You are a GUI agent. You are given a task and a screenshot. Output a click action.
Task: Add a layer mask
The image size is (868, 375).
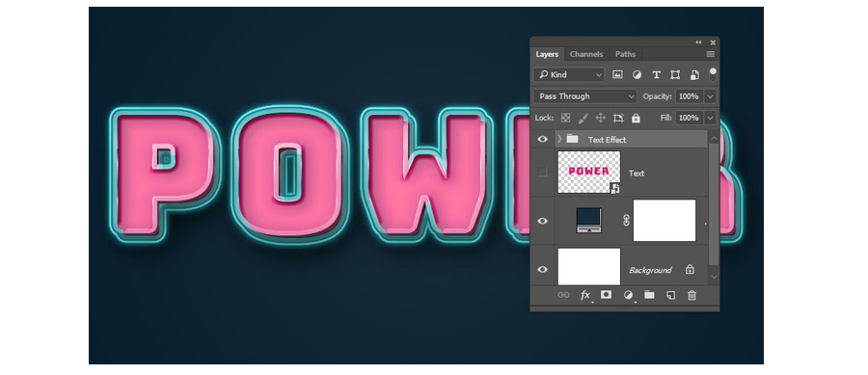(607, 295)
